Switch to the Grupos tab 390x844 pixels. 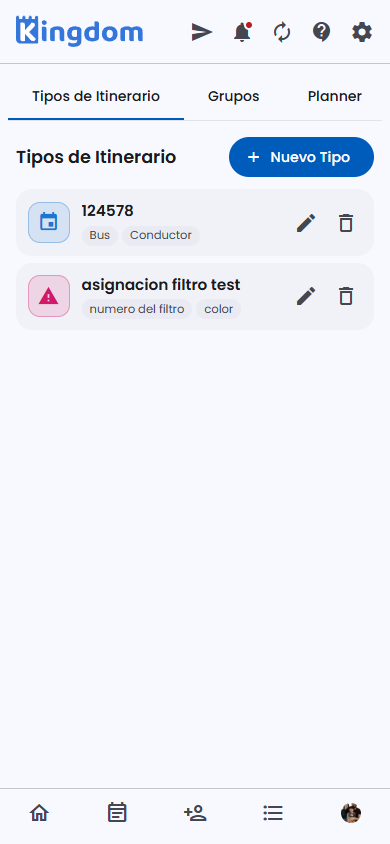pos(233,96)
